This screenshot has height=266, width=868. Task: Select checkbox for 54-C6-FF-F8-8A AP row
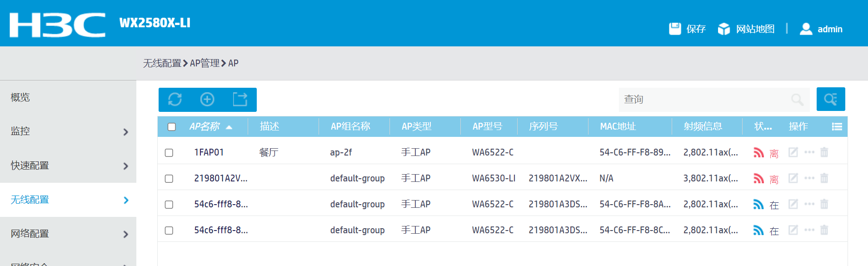(x=169, y=205)
